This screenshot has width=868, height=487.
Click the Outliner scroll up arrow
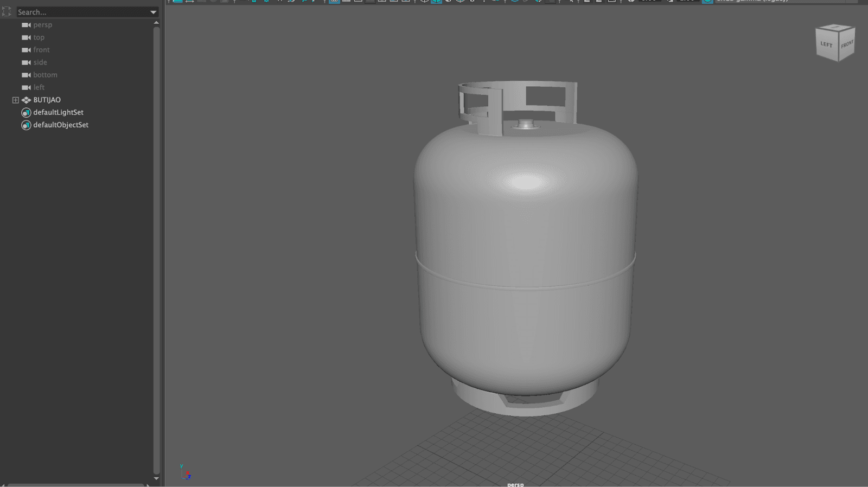[156, 23]
